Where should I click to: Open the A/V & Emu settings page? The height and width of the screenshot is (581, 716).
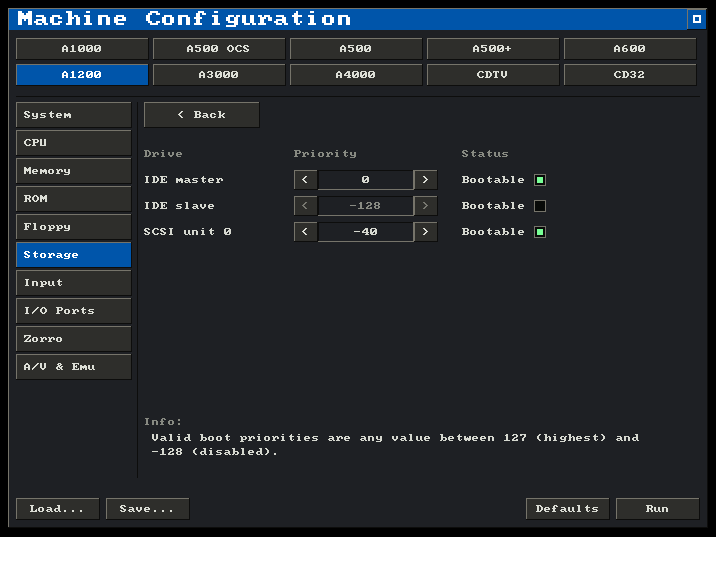click(74, 367)
